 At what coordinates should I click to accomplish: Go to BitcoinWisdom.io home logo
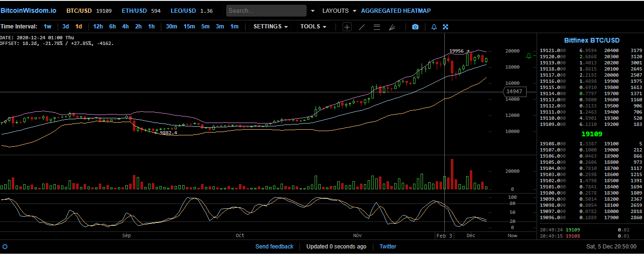(x=28, y=10)
